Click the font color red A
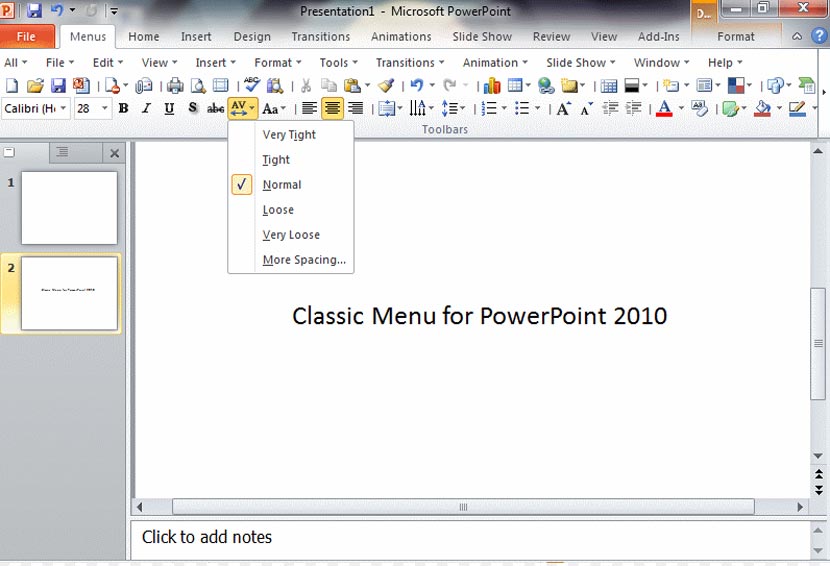Screen dimensions: 830x566 click(x=664, y=109)
